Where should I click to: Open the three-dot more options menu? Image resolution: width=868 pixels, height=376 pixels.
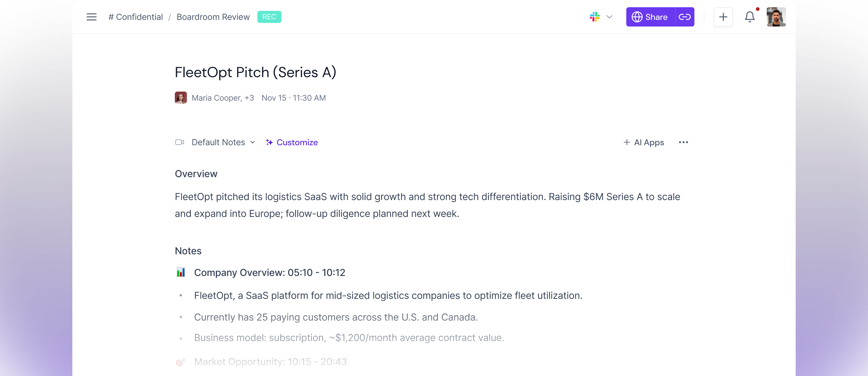(684, 142)
